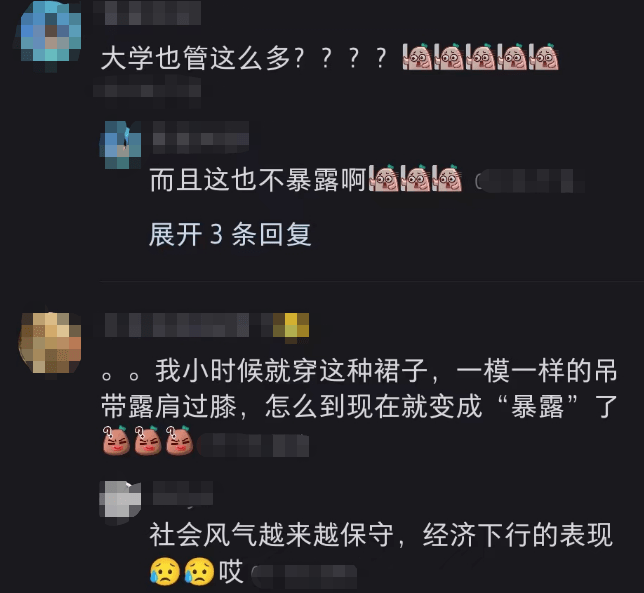The height and width of the screenshot is (593, 644).
Task: Open the blurred username next to yellow badge
Action: [x=177, y=326]
